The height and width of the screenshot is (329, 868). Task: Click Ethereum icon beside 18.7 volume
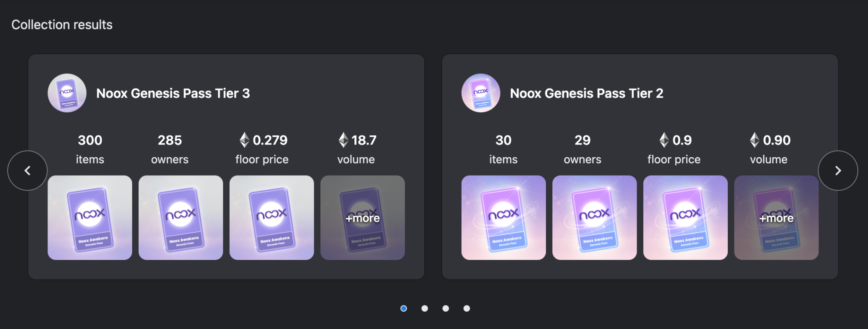(x=343, y=140)
